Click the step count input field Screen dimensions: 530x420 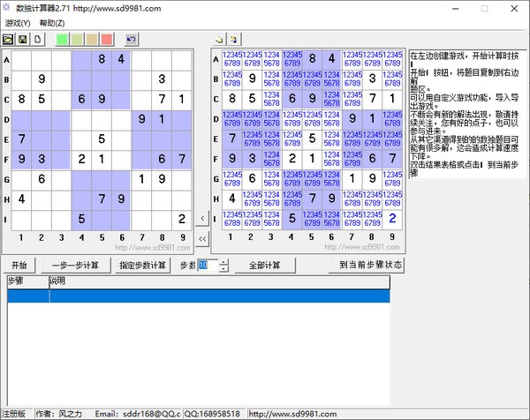click(207, 265)
